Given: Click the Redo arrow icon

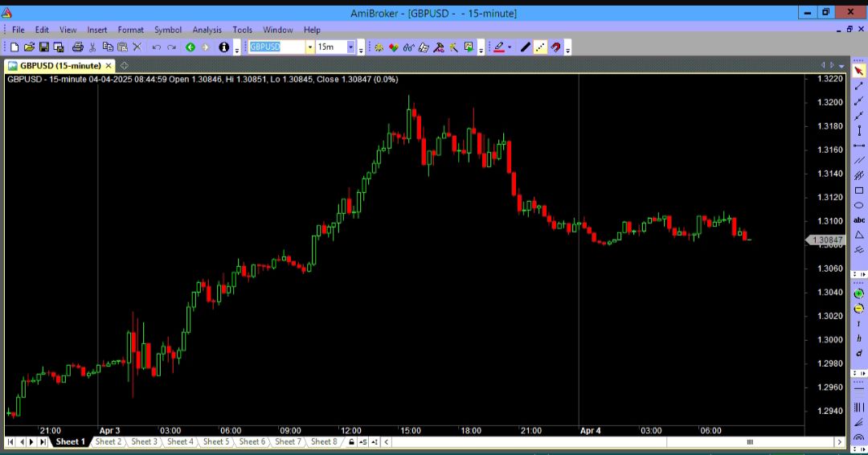Looking at the screenshot, I should click(172, 47).
